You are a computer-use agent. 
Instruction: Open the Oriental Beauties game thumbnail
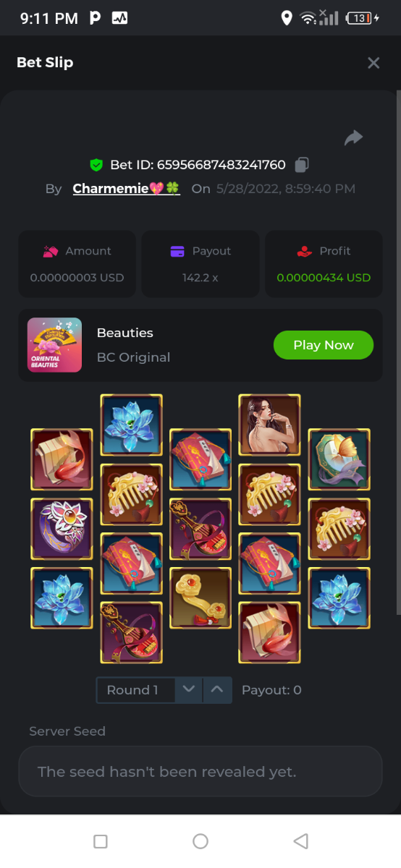click(x=54, y=345)
